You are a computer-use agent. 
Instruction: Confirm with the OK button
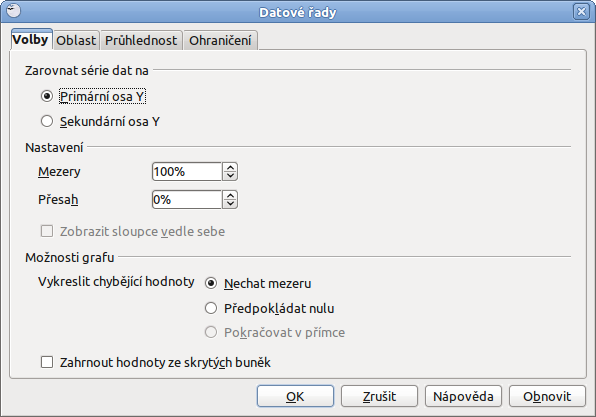295,396
